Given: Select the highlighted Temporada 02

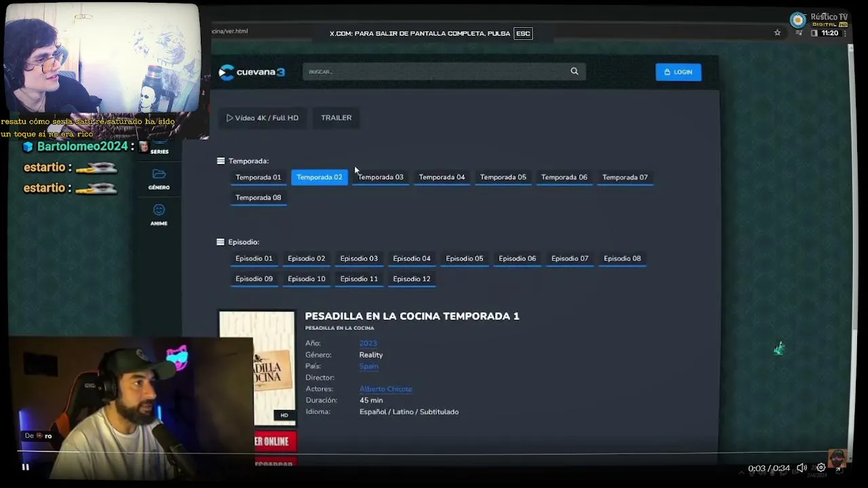Looking at the screenshot, I should [319, 177].
